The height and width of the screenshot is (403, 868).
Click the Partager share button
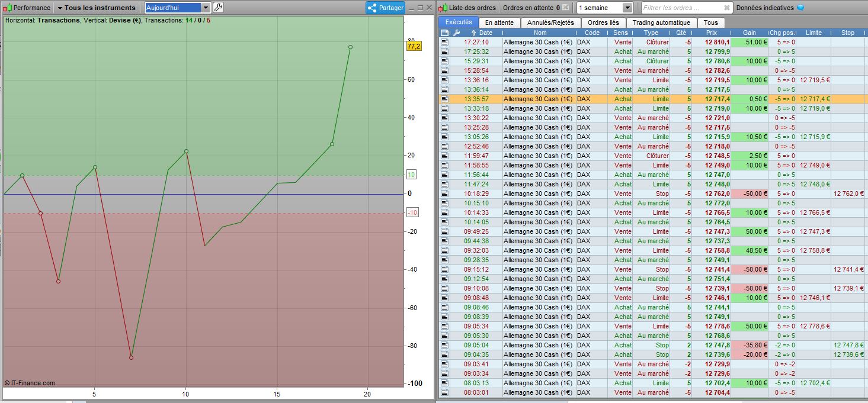point(385,8)
